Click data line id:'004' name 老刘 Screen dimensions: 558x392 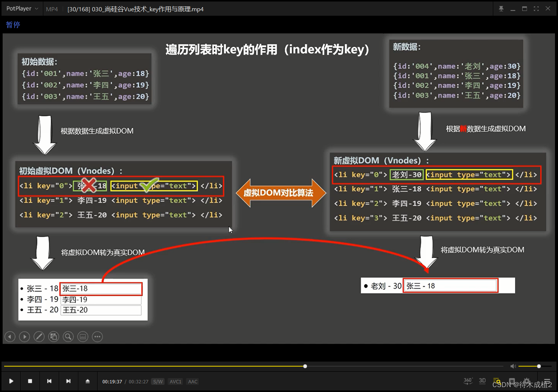point(457,66)
